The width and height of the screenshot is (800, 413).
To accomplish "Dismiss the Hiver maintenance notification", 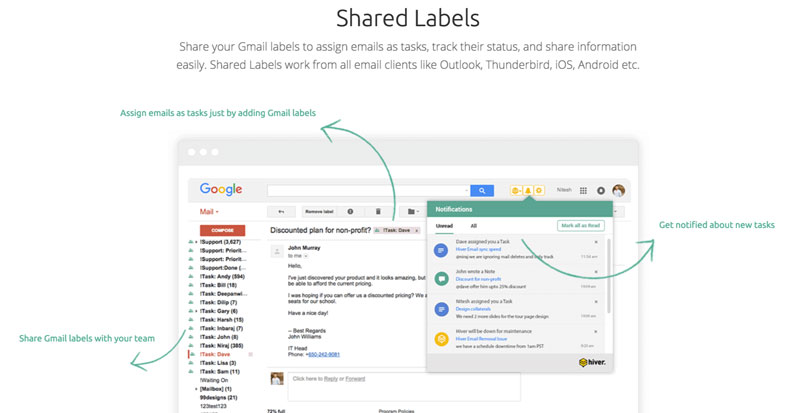I will [x=596, y=332].
